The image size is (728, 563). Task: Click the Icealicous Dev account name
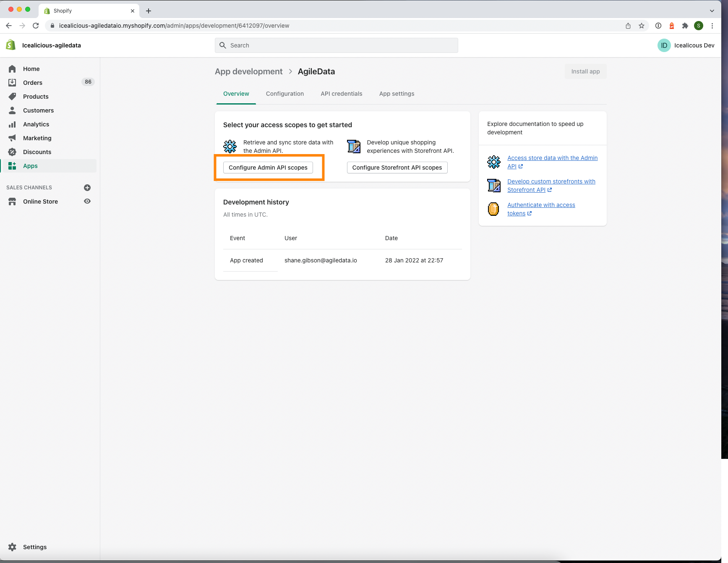694,45
